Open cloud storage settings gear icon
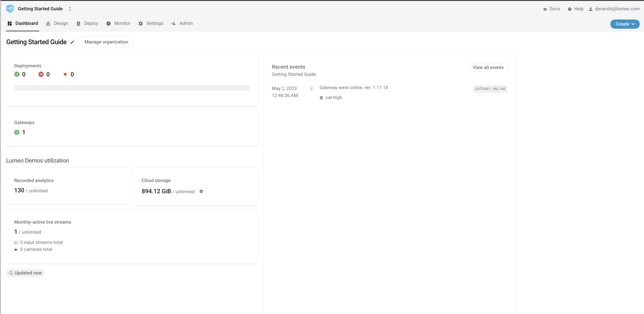 (201, 191)
